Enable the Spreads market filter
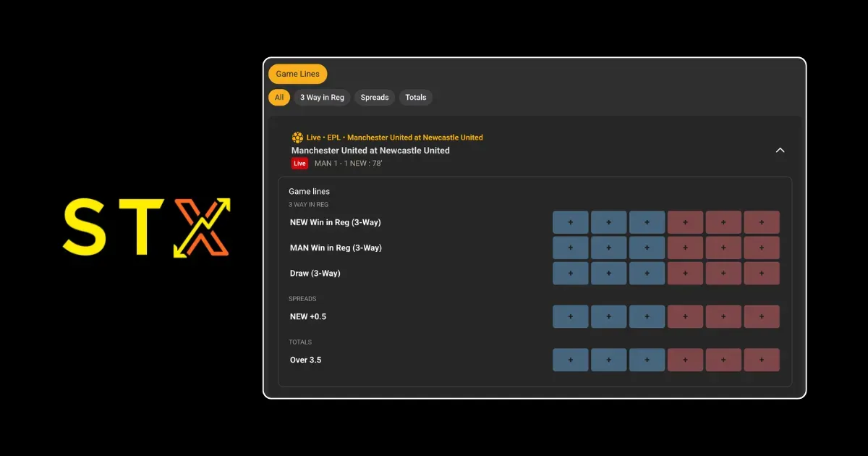 [x=374, y=97]
